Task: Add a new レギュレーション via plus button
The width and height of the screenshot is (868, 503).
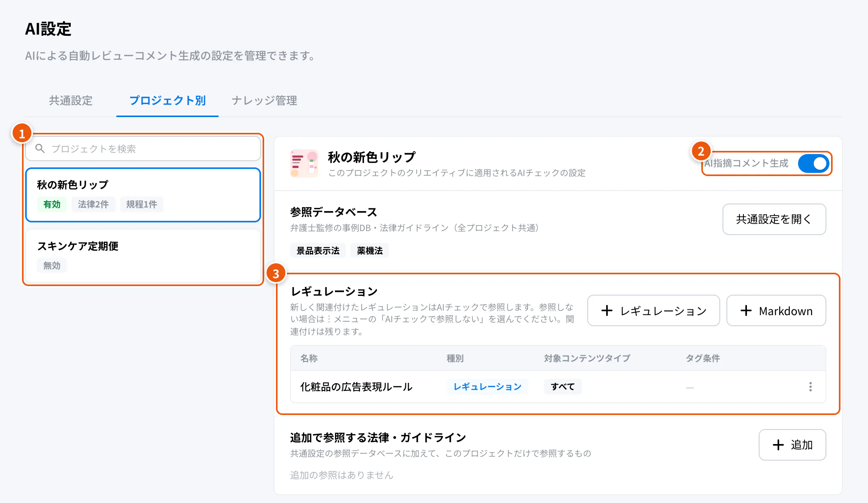Action: [x=653, y=310]
